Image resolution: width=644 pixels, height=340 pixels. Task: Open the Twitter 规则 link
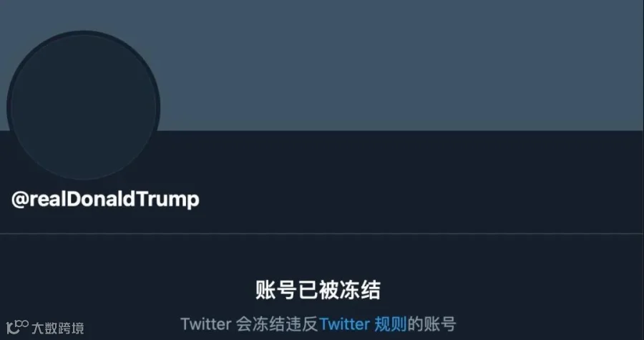tap(363, 324)
